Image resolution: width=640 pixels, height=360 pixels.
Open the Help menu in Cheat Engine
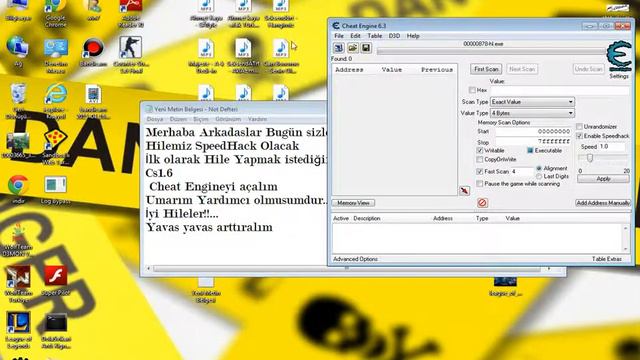[413, 36]
